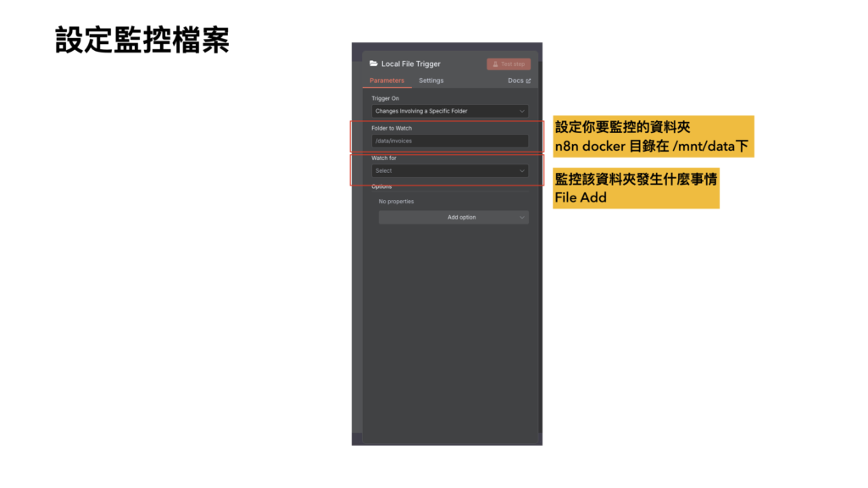Click the Options label

(x=381, y=186)
